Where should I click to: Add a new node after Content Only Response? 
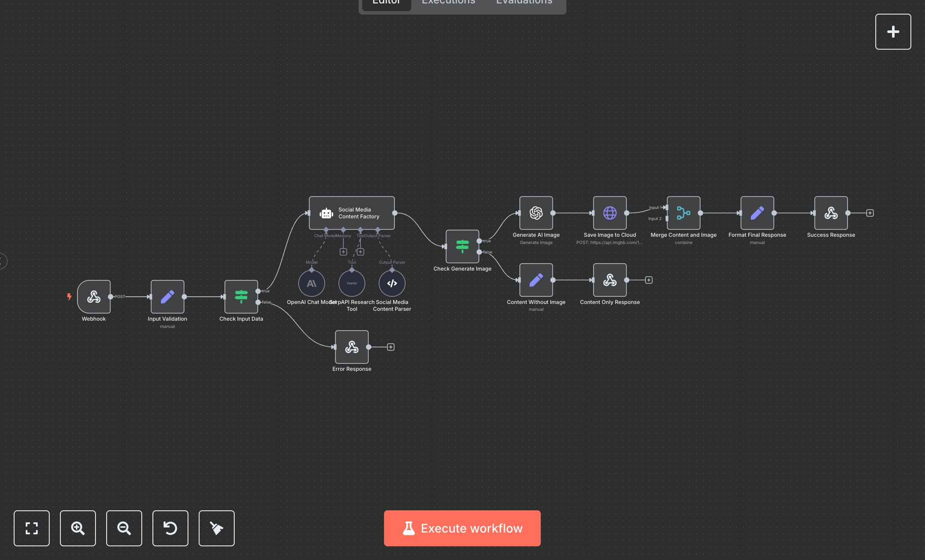click(x=648, y=280)
